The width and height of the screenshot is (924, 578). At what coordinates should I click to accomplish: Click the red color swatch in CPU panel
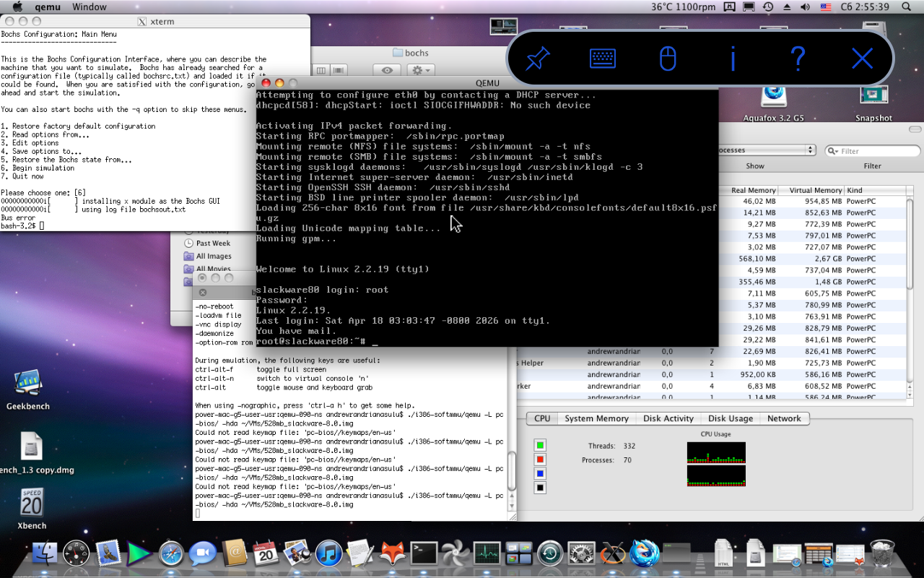pos(540,460)
